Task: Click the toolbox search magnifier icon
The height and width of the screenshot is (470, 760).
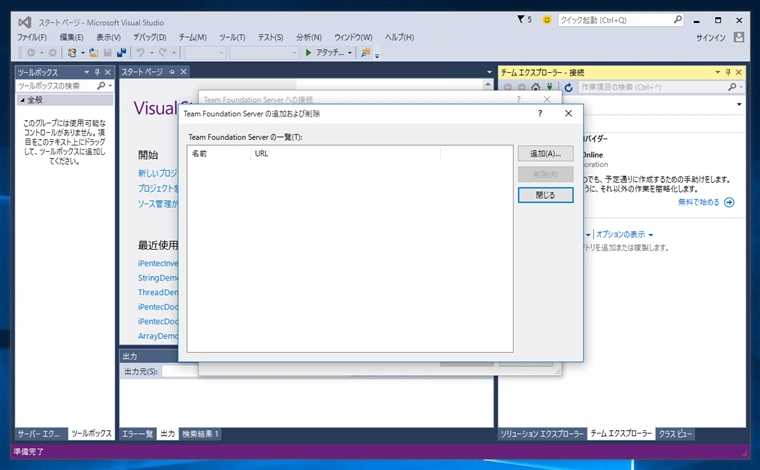Action: tap(101, 86)
